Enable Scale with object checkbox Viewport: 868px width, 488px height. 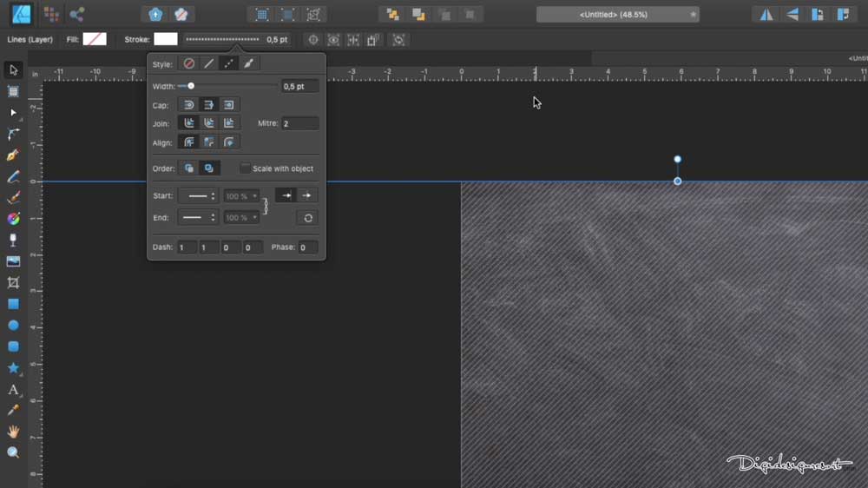(x=245, y=168)
